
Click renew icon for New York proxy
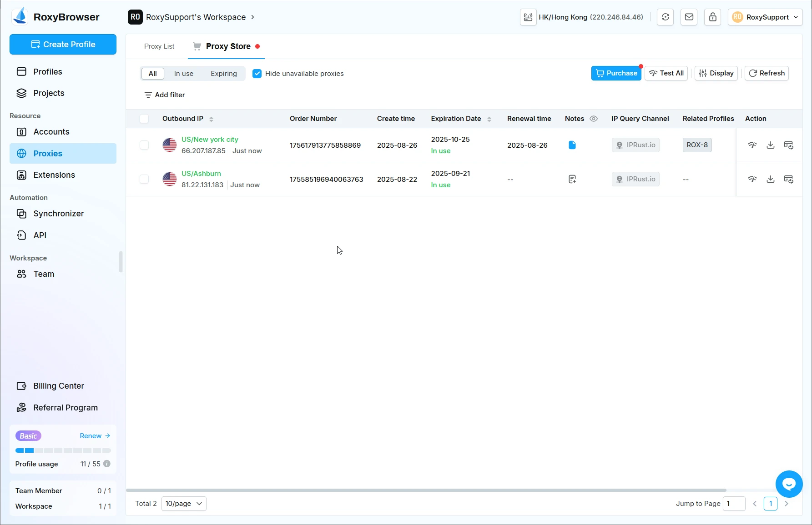pos(789,145)
